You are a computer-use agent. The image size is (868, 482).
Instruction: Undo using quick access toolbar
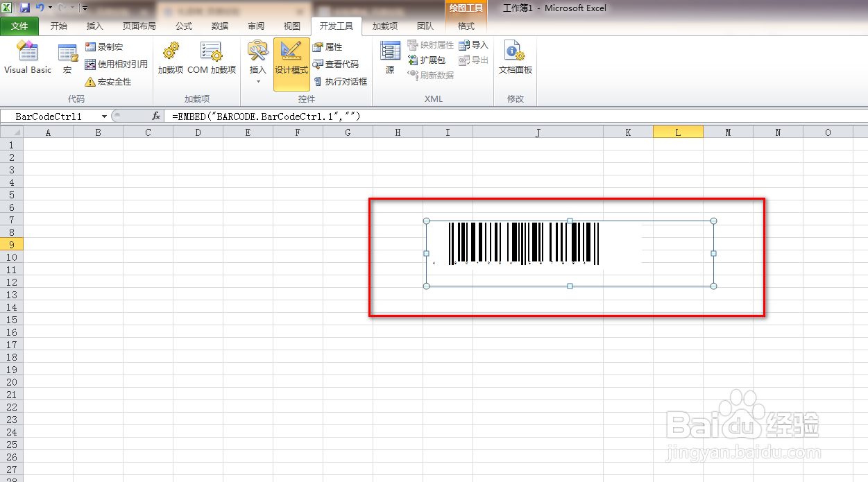(40, 8)
